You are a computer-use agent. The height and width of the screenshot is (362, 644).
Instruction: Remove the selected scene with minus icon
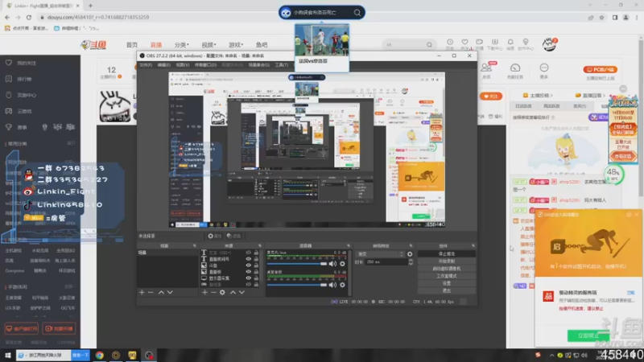click(151, 292)
